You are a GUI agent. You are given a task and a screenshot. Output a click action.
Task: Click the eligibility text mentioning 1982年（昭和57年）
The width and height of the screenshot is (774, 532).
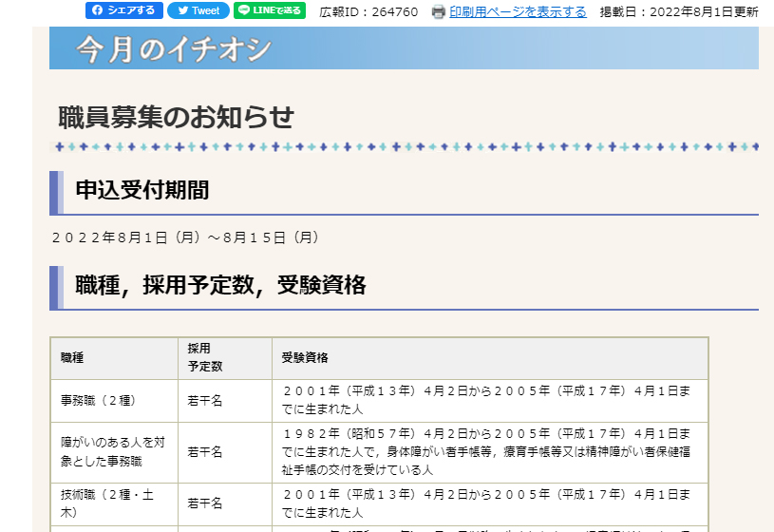point(485,451)
